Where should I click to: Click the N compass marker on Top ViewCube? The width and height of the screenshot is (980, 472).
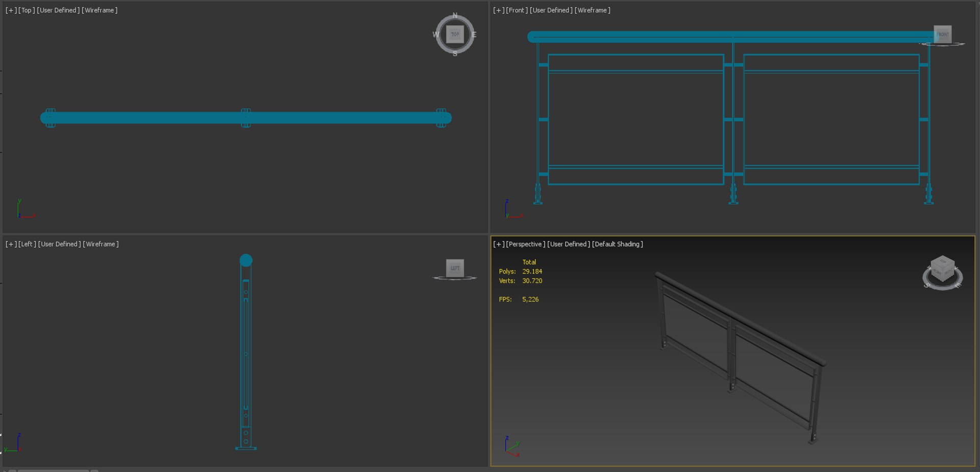[x=455, y=15]
